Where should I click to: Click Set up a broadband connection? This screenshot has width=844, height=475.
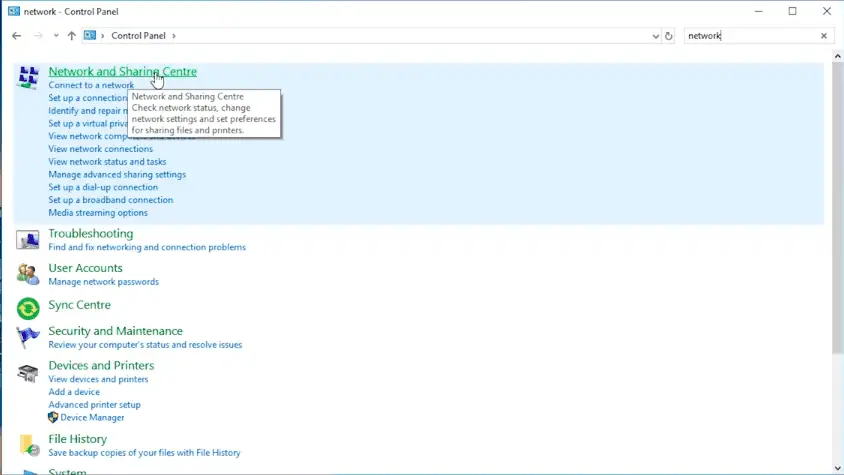tap(110, 200)
